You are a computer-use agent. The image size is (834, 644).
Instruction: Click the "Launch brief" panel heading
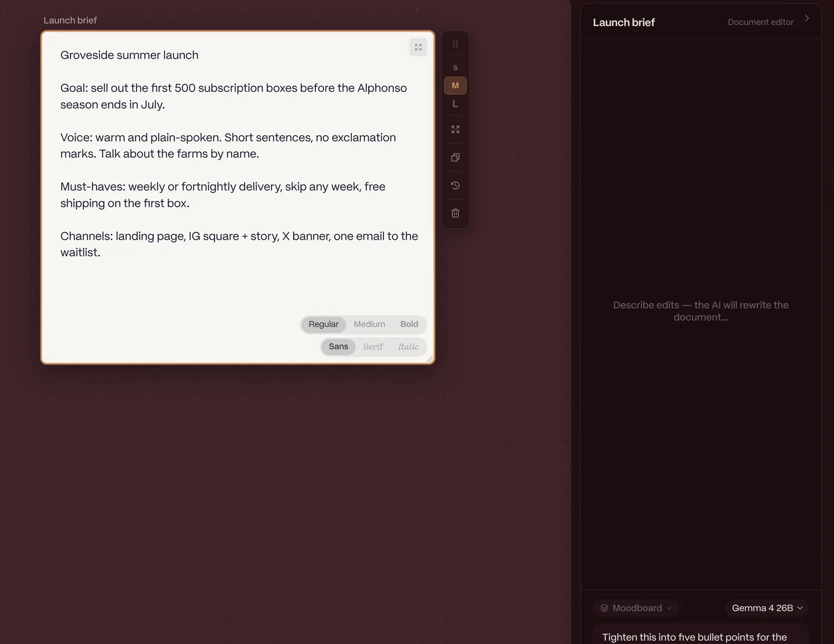(624, 22)
